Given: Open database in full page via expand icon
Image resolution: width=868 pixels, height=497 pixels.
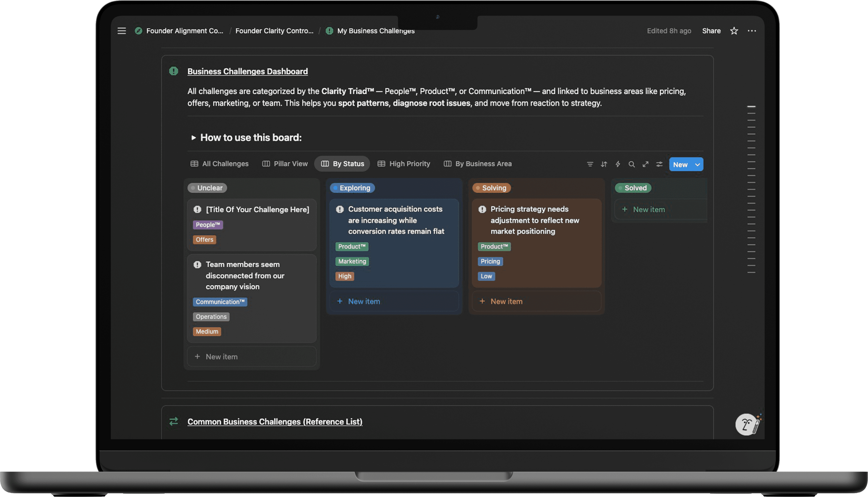Looking at the screenshot, I should [645, 164].
